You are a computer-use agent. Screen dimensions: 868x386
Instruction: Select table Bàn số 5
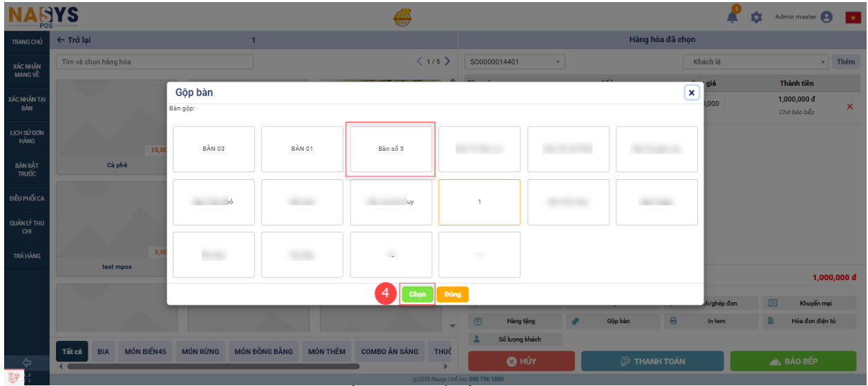(x=390, y=149)
